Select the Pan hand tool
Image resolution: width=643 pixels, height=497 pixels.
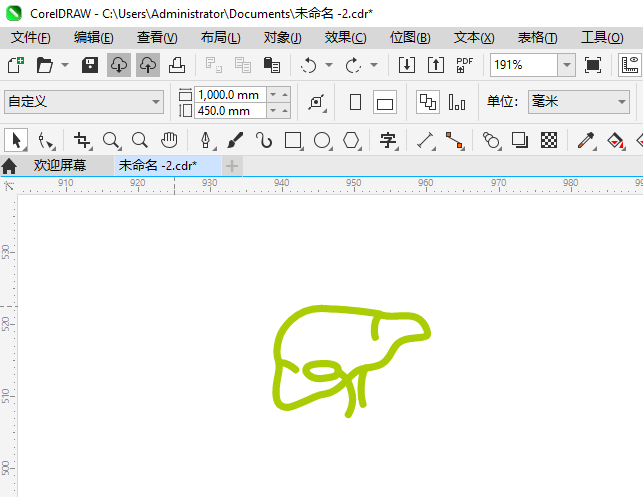pos(169,140)
